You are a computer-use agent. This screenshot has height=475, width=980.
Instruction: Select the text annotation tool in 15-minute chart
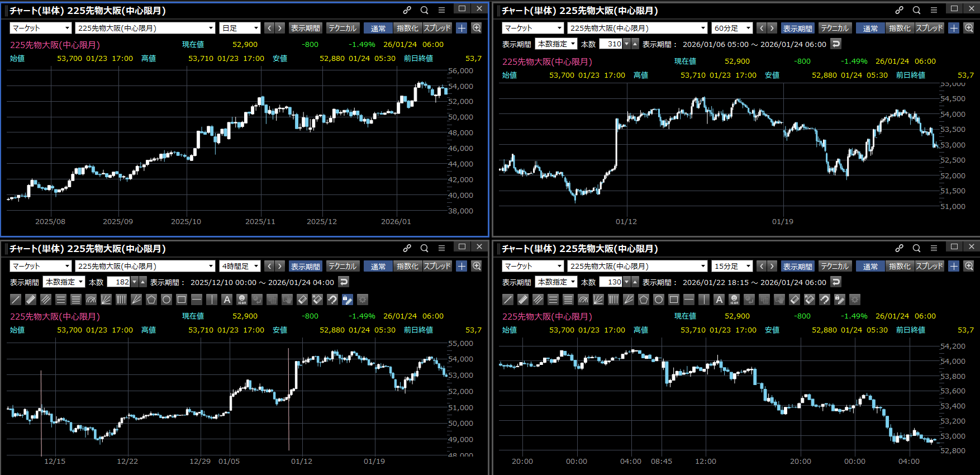point(719,300)
